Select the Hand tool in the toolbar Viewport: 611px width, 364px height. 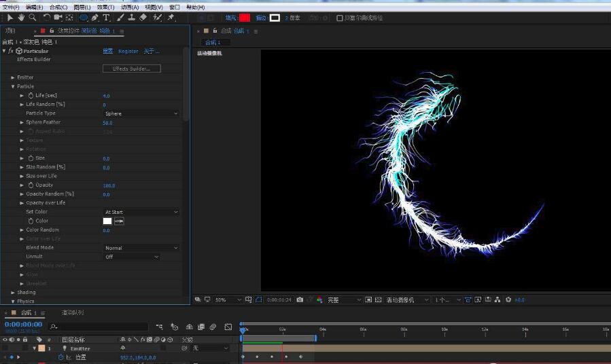click(x=22, y=18)
